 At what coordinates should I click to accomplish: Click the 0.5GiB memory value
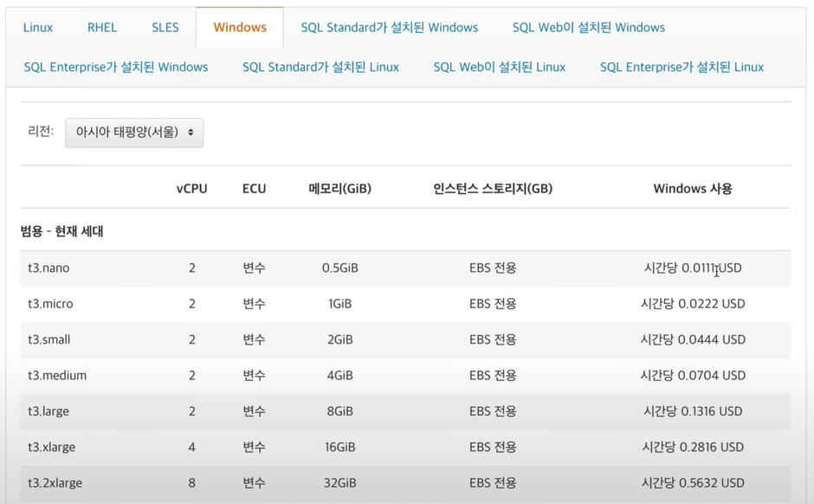point(340,268)
